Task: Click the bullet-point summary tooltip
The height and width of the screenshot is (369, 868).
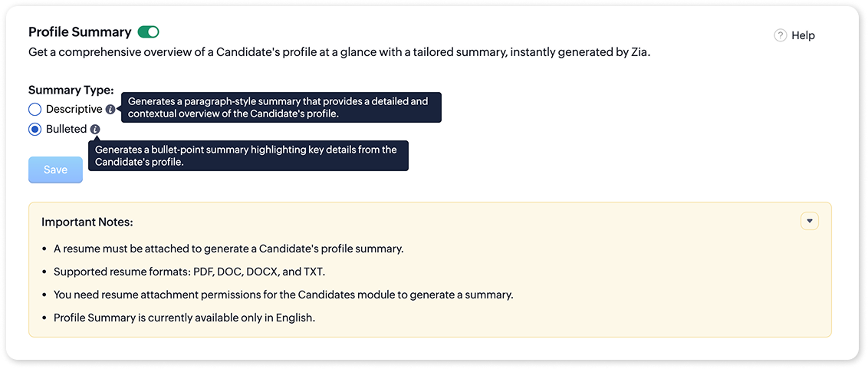Action: pyautogui.click(x=248, y=156)
